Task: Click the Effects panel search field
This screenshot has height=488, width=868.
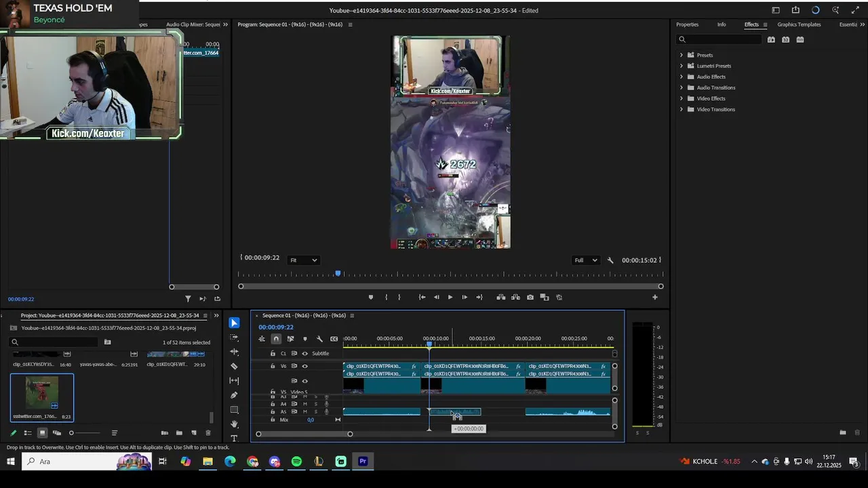Action: click(720, 39)
